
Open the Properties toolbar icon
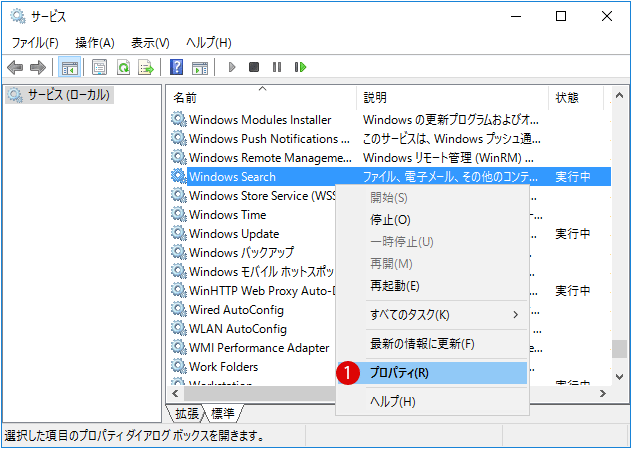pos(99,67)
